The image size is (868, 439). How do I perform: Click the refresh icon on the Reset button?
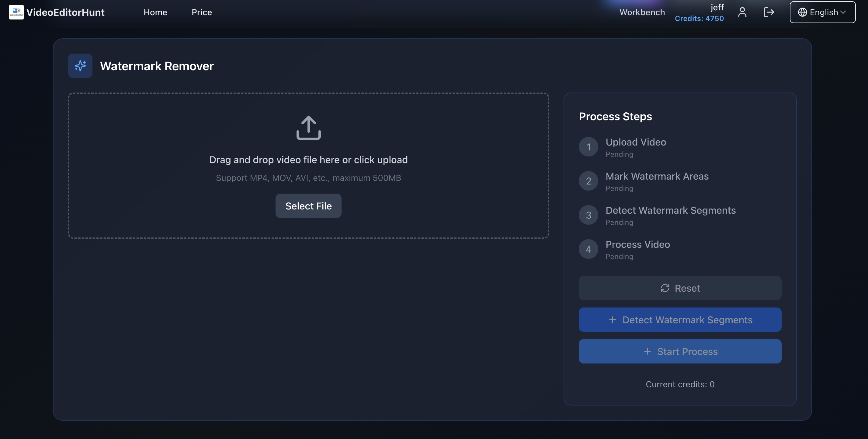(x=665, y=288)
